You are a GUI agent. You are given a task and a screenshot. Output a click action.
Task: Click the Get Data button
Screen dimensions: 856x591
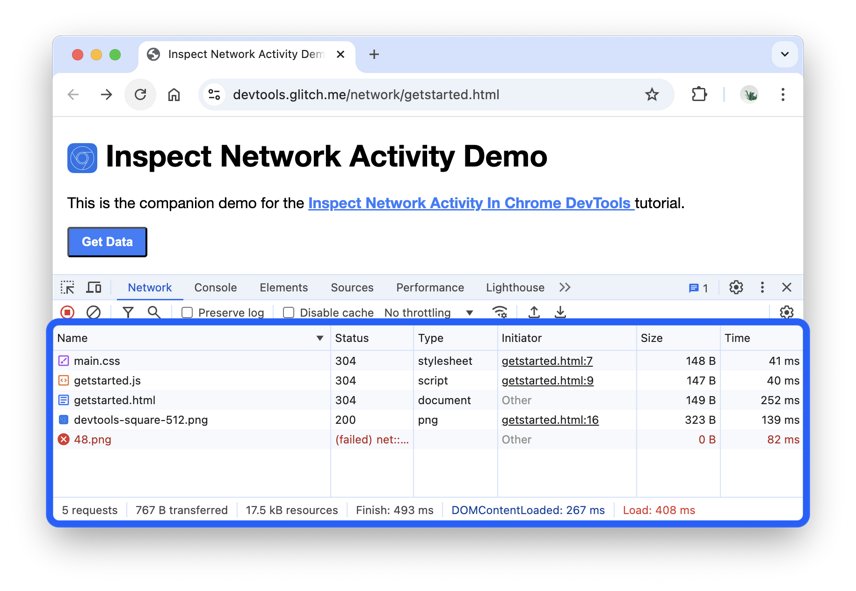[107, 242]
